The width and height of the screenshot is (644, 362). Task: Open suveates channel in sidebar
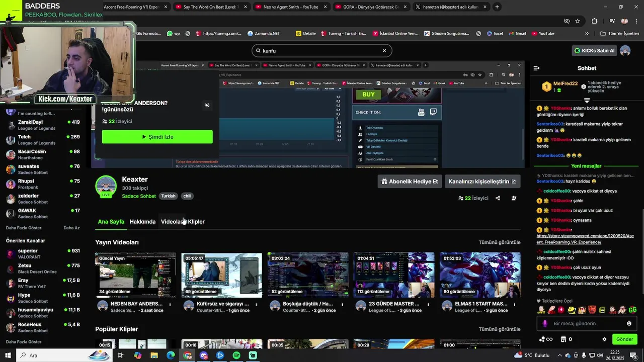coord(43,169)
